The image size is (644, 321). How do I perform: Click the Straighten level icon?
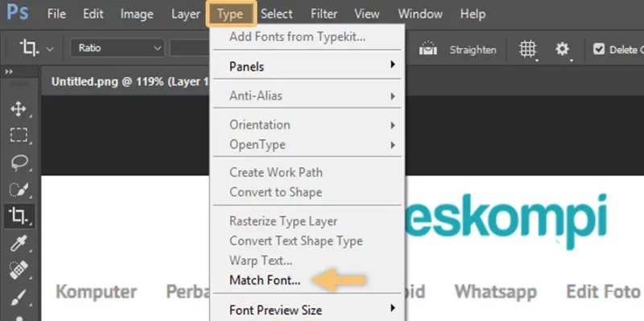pyautogui.click(x=428, y=49)
